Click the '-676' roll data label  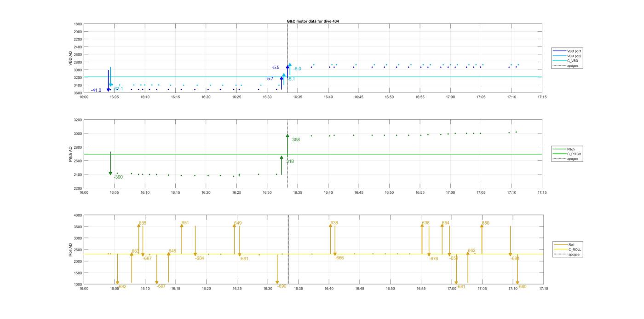434,259
